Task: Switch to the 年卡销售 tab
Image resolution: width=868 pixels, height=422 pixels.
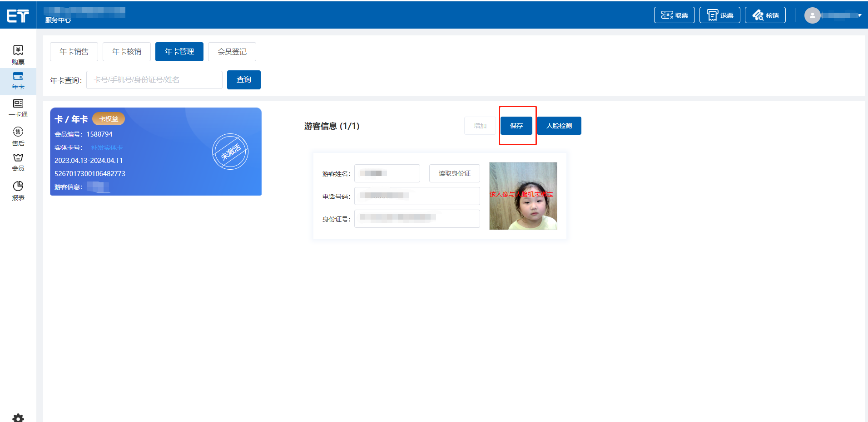Action: tap(74, 52)
